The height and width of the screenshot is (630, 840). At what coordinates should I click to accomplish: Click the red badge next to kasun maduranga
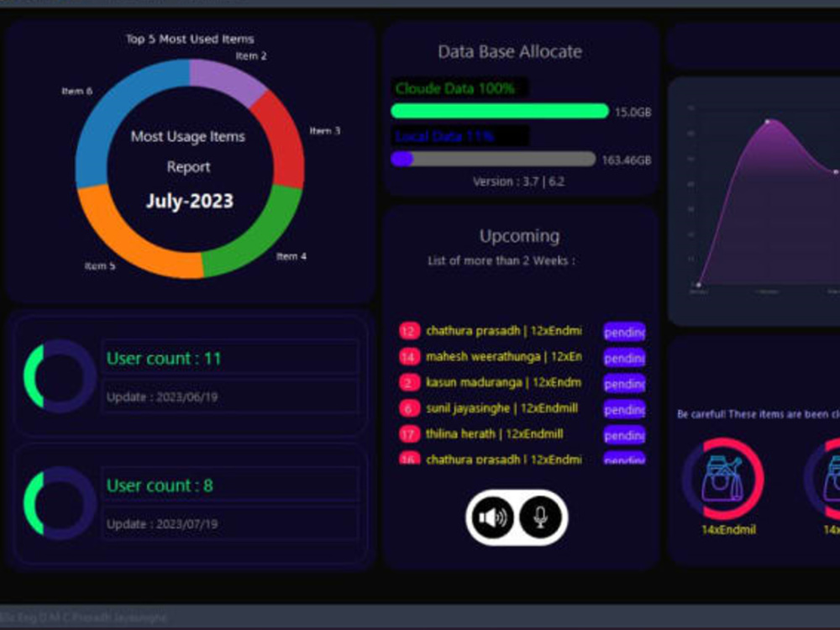tap(409, 382)
